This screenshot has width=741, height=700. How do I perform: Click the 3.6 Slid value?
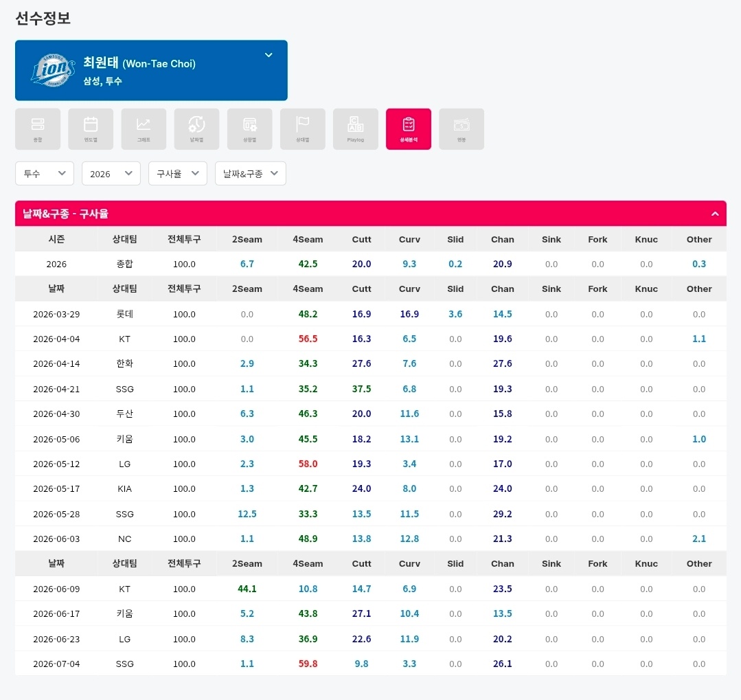click(455, 315)
